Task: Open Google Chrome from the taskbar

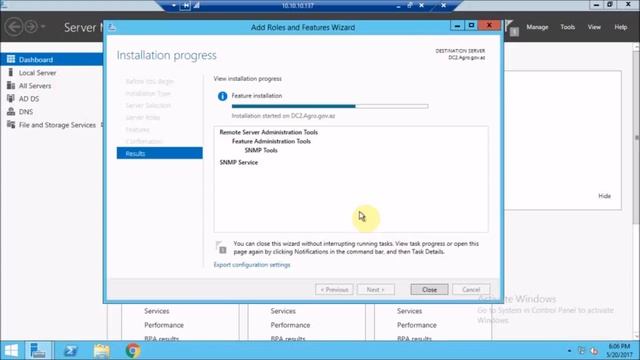Action: coord(133,350)
